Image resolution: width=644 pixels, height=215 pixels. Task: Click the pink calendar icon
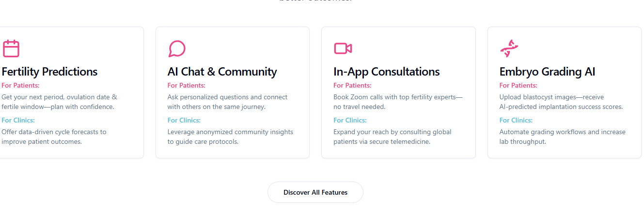click(11, 48)
